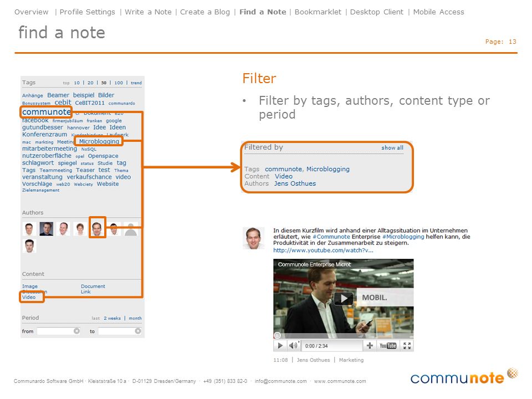The height and width of the screenshot is (399, 532).
Task: Select the author avatar in the second row
Action: tap(29, 246)
